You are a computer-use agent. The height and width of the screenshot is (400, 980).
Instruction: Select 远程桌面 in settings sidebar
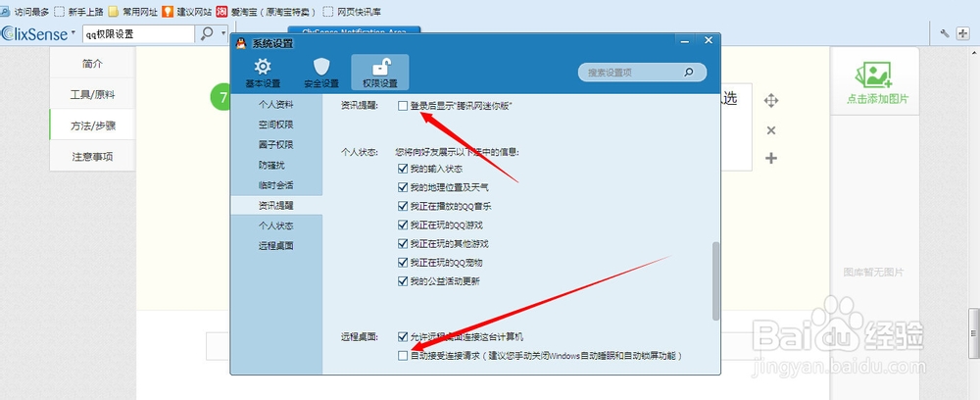[x=276, y=246]
